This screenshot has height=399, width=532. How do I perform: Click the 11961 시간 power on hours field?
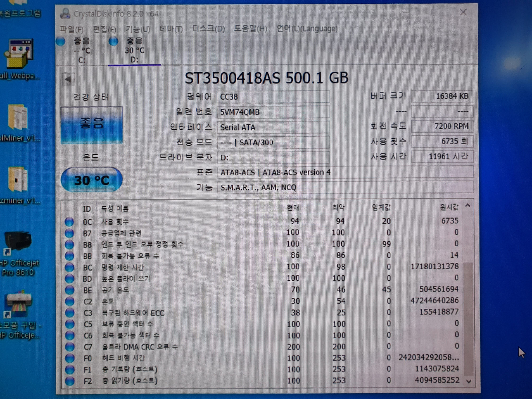[x=442, y=157]
